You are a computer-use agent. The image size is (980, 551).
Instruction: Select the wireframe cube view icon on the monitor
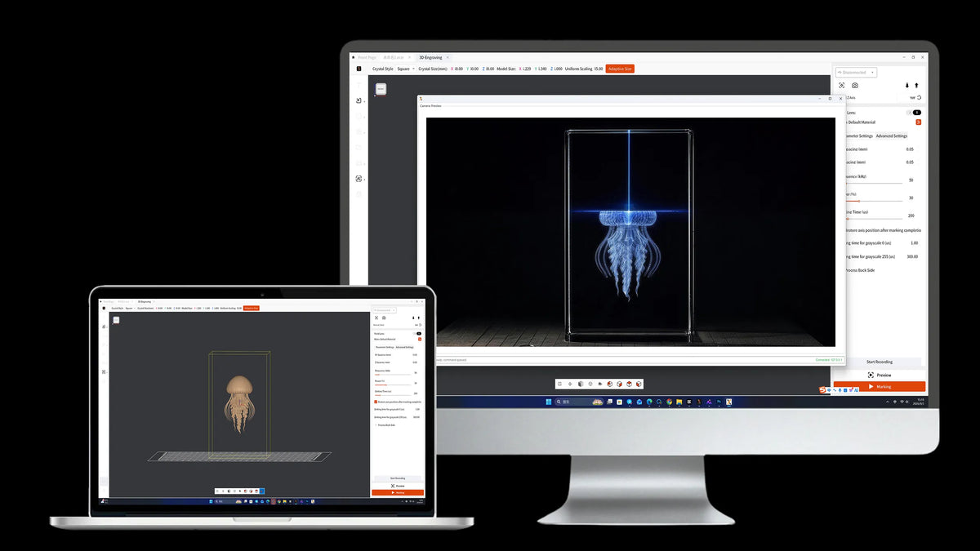[x=590, y=384]
